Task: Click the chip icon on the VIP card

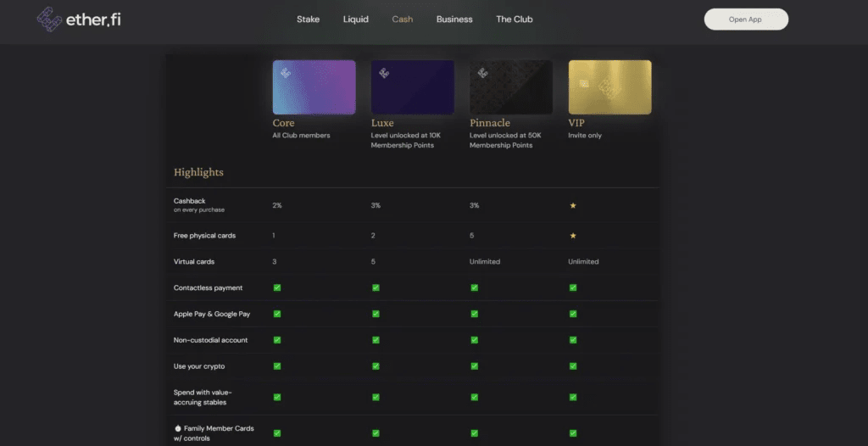Action: pos(583,83)
